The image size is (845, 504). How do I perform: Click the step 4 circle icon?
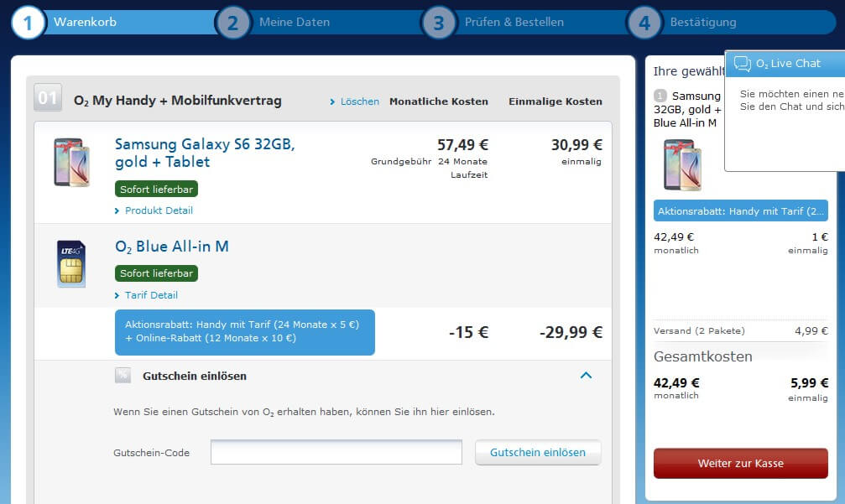pyautogui.click(x=644, y=23)
